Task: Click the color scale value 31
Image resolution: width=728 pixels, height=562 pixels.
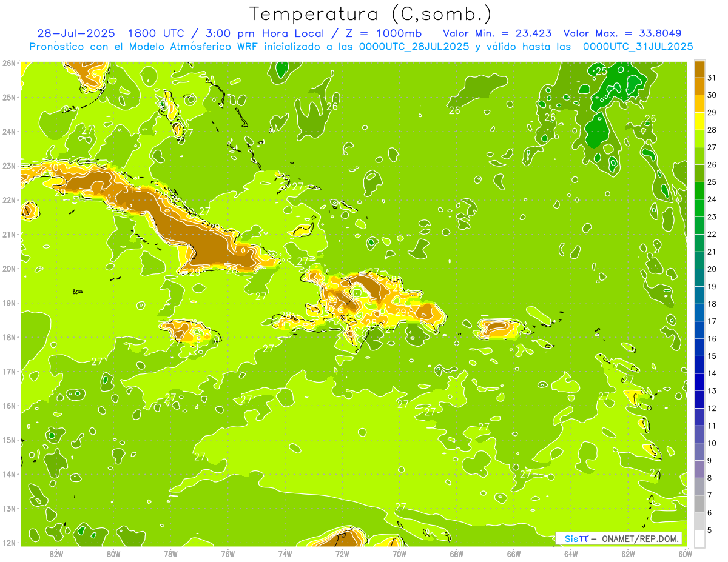Action: pos(712,78)
